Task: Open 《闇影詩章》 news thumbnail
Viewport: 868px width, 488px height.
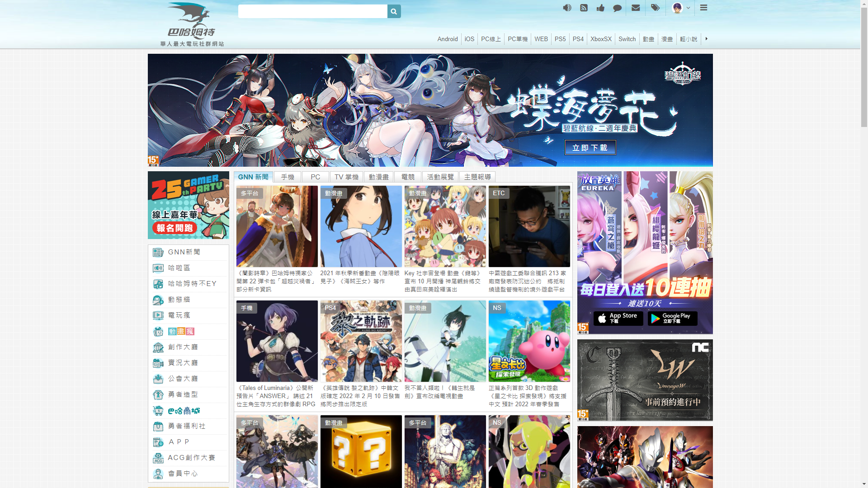Action: pos(277,226)
